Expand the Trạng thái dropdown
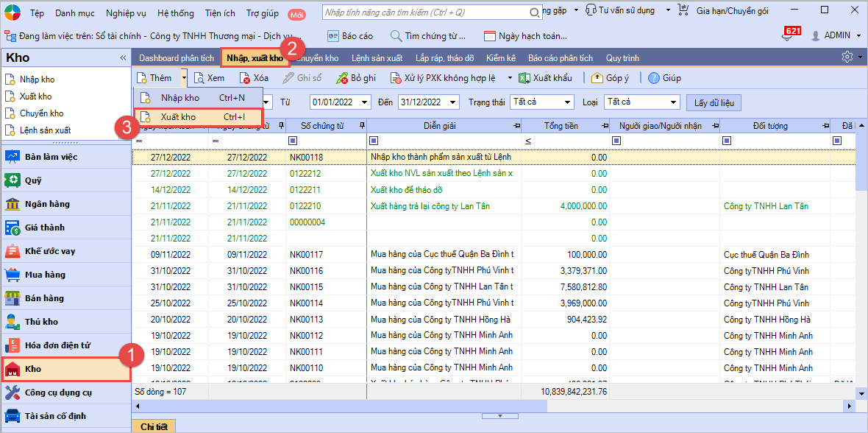868x433 pixels. click(568, 102)
